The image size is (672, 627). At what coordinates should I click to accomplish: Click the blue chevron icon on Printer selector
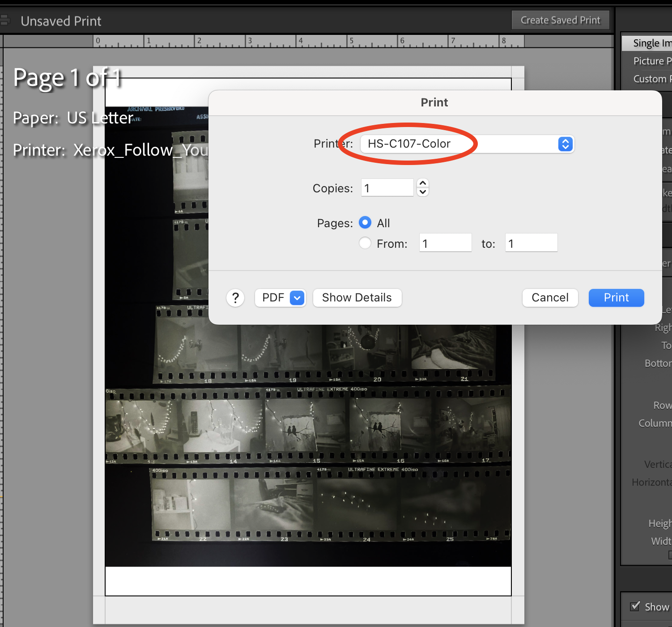click(x=565, y=144)
